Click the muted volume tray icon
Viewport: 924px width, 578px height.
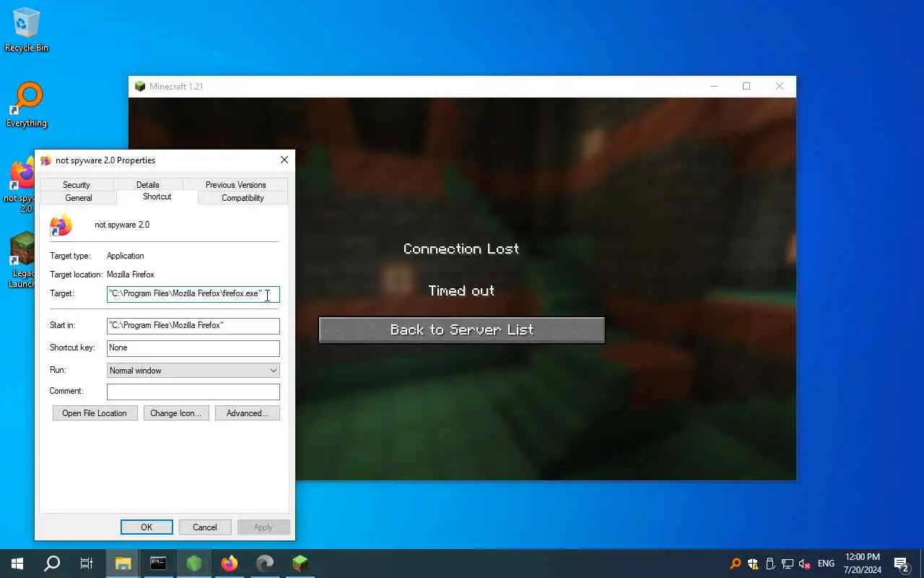tap(805, 564)
